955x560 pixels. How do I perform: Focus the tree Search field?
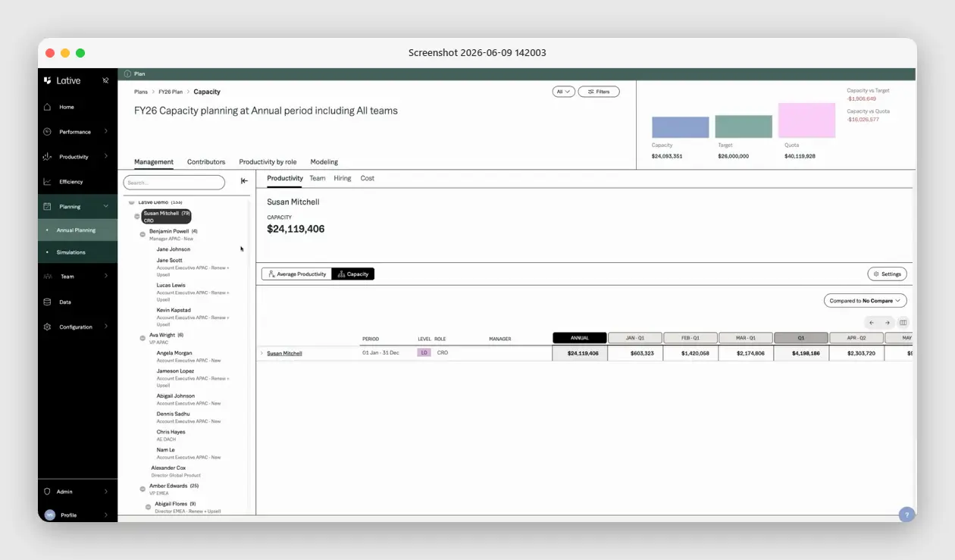point(174,183)
